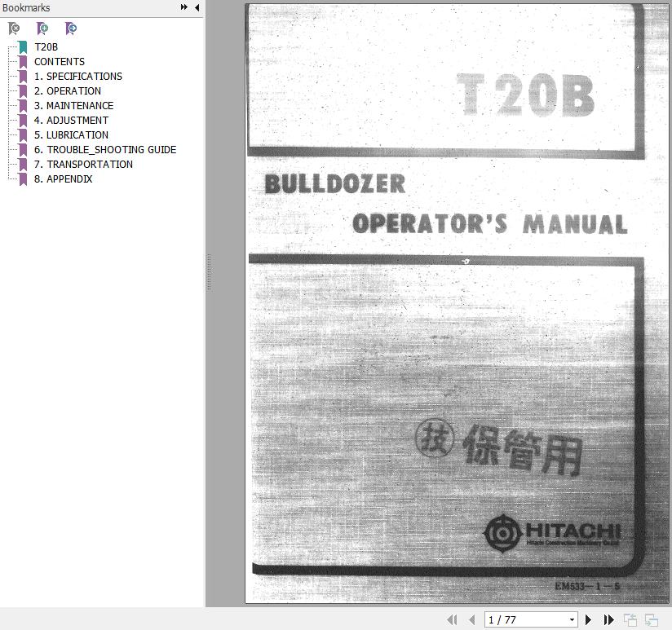Jump to 2. OPERATION bookmark
672x630 pixels.
coord(68,90)
